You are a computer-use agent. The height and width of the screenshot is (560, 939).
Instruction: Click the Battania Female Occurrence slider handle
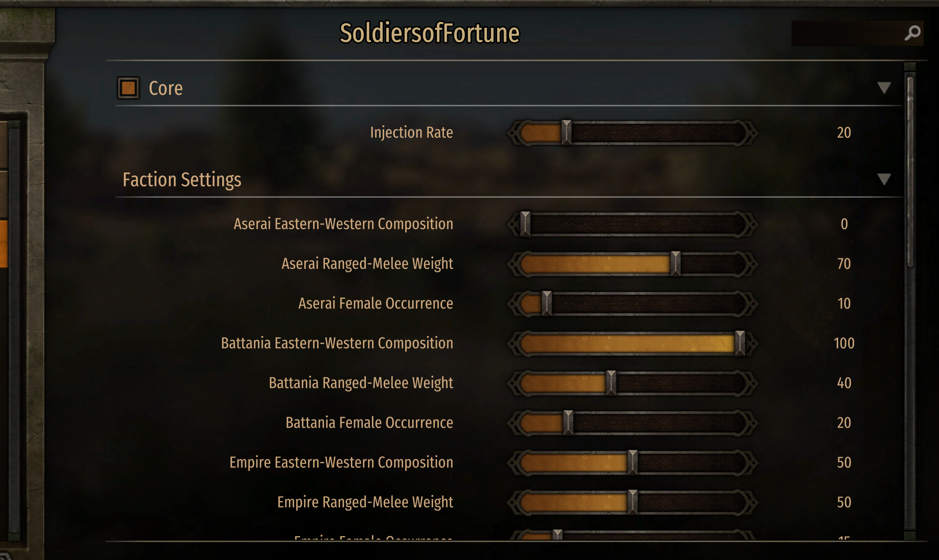(x=568, y=422)
